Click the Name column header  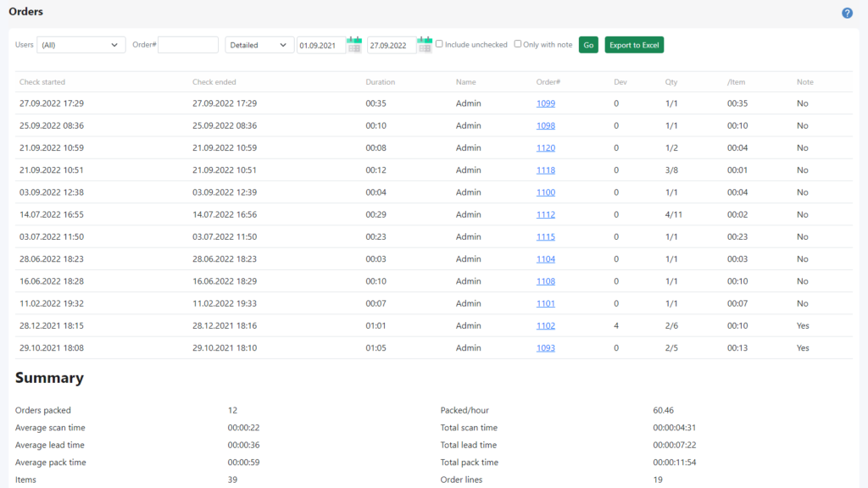click(466, 82)
